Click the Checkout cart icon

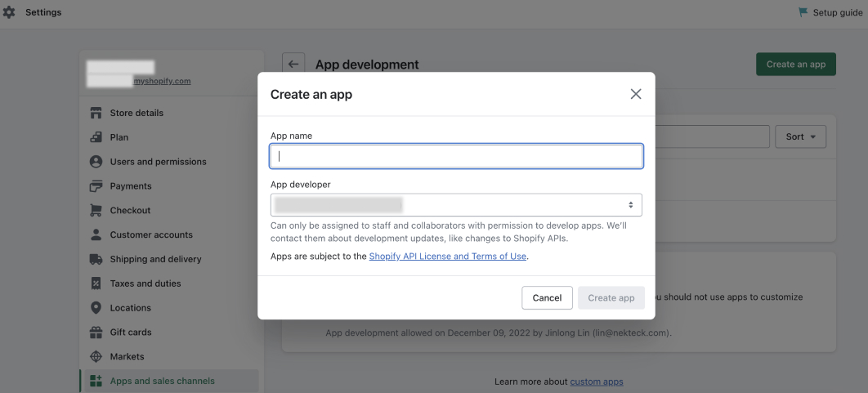click(x=96, y=210)
